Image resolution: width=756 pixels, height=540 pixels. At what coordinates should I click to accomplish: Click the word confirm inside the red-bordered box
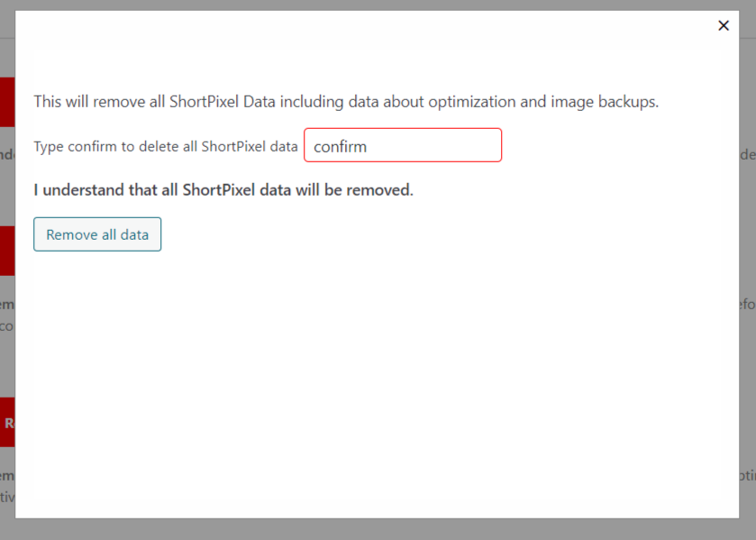[340, 146]
